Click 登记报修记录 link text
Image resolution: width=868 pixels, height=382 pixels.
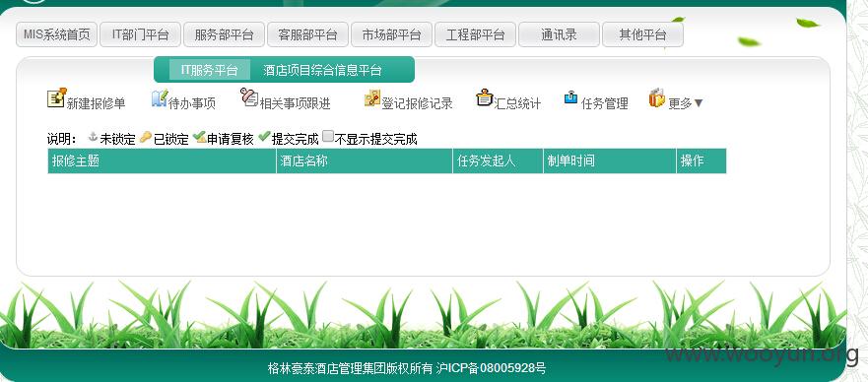417,103
